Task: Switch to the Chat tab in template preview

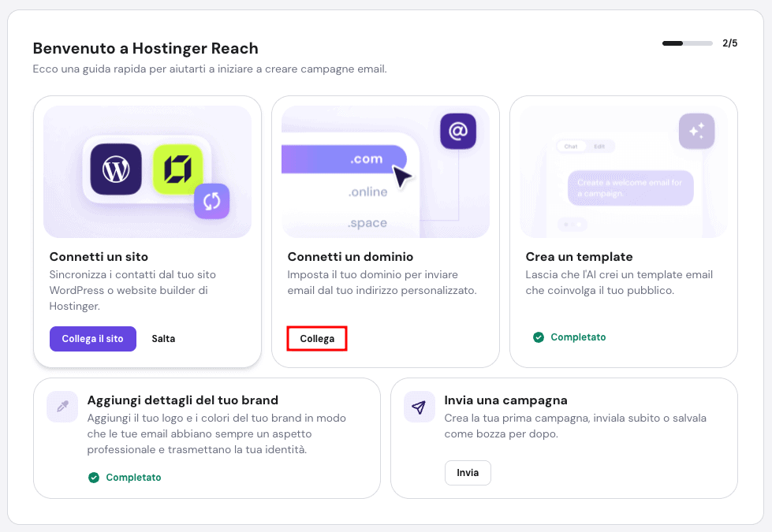Action: tap(571, 147)
